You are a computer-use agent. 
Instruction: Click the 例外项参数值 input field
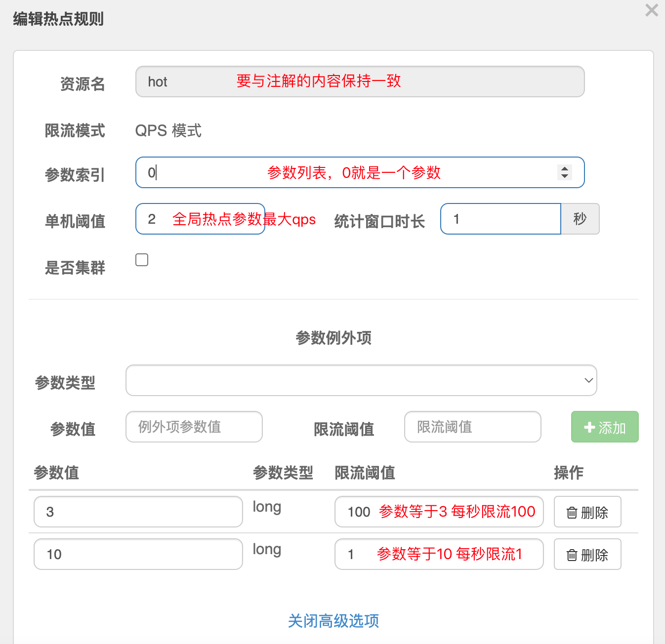point(194,427)
